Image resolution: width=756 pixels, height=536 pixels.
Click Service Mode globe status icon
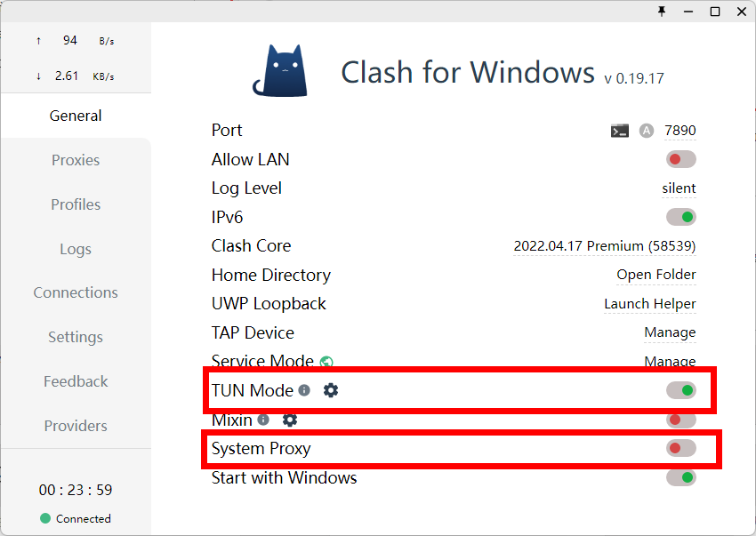tap(326, 362)
